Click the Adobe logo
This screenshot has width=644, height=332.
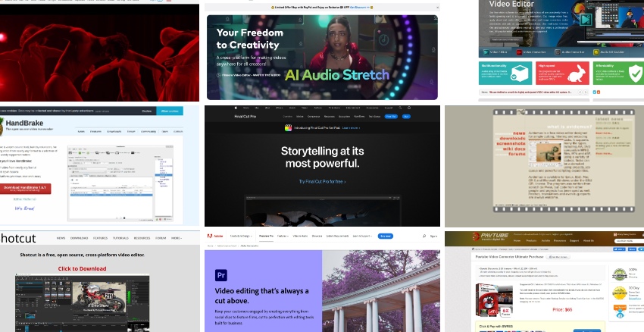click(215, 236)
